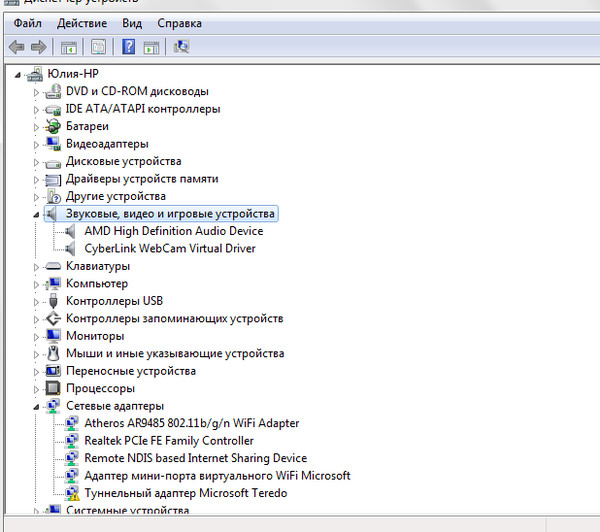Image resolution: width=600 pixels, height=532 pixels.
Task: Open the Вид menu
Action: [132, 23]
